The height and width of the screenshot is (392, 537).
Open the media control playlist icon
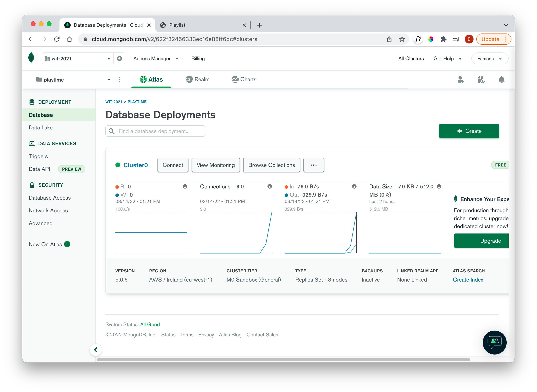(456, 39)
